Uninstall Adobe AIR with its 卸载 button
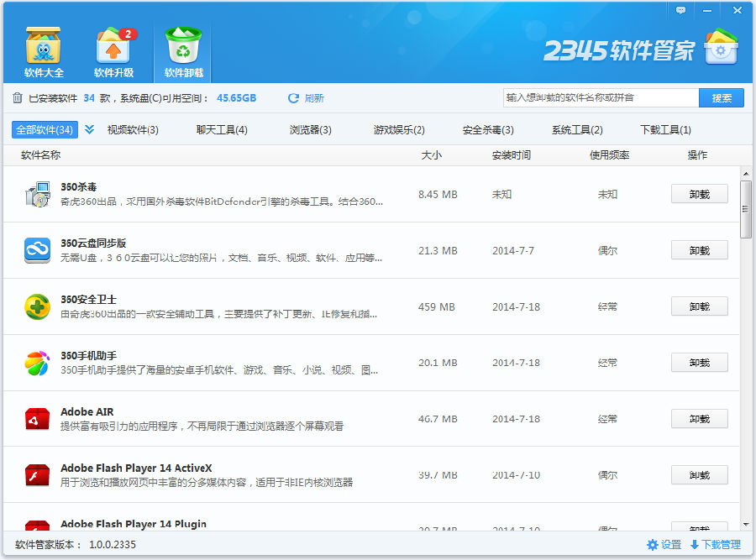Screen dimensions: 756x560 [700, 419]
